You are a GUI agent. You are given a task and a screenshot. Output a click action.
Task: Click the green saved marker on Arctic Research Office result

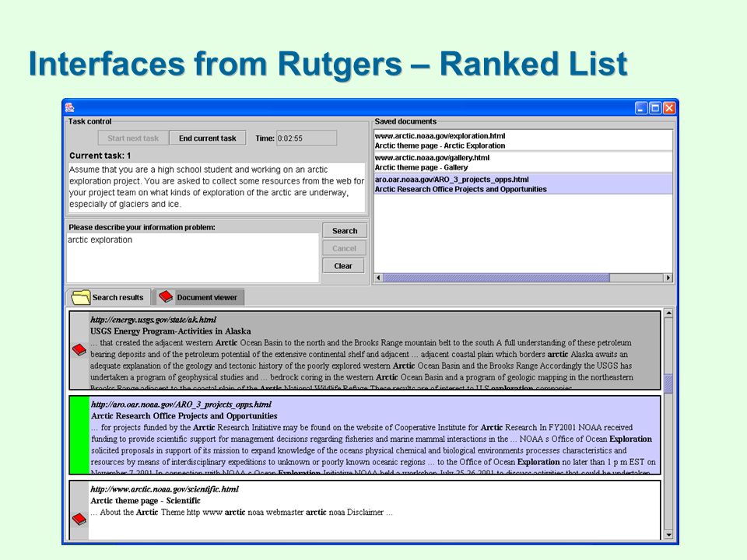79,436
